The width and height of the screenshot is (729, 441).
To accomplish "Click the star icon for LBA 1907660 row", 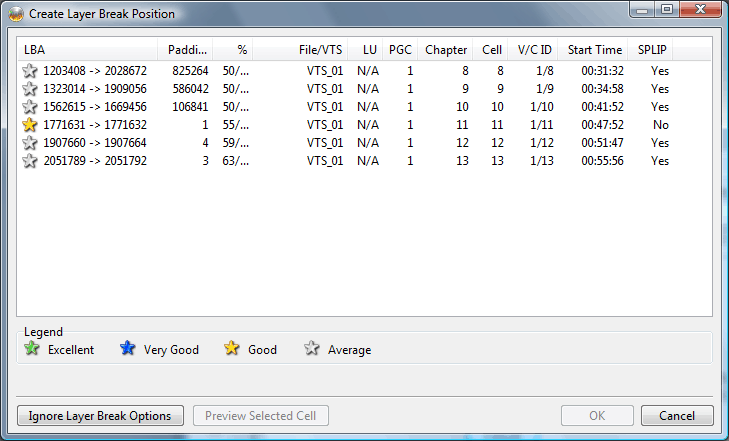I will pos(30,143).
